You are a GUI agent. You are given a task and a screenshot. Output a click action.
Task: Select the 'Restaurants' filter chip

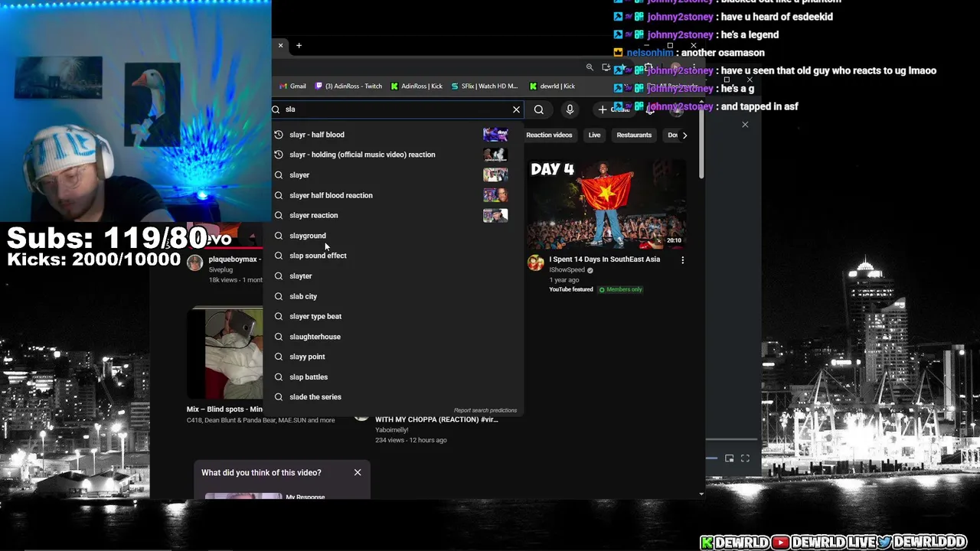pyautogui.click(x=634, y=135)
